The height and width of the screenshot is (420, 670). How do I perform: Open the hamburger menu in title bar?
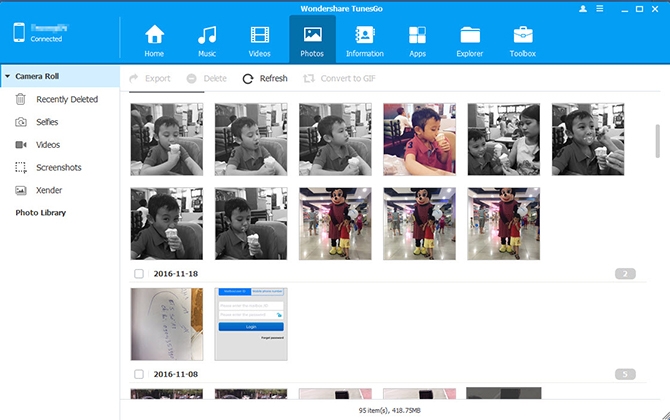coord(600,9)
